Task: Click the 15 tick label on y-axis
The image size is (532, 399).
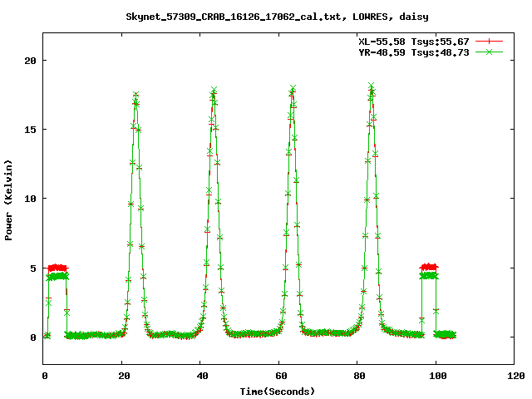Action: [29, 130]
